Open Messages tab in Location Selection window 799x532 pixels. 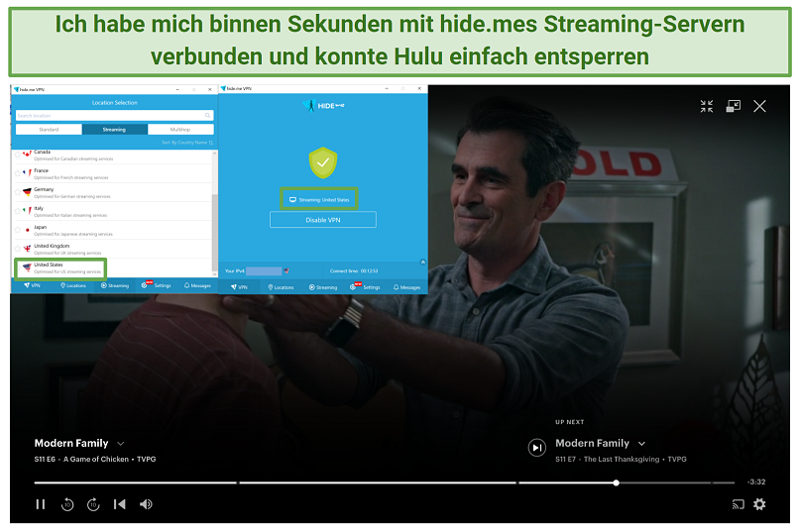pyautogui.click(x=197, y=285)
